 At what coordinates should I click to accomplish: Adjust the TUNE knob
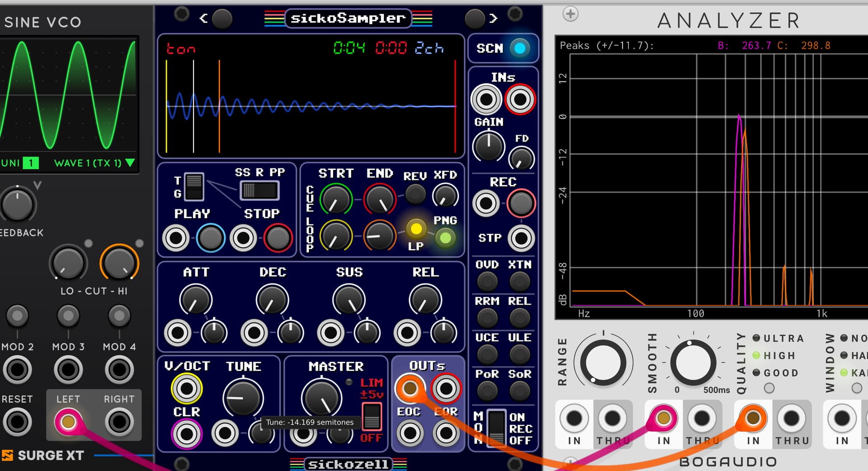[x=243, y=399]
